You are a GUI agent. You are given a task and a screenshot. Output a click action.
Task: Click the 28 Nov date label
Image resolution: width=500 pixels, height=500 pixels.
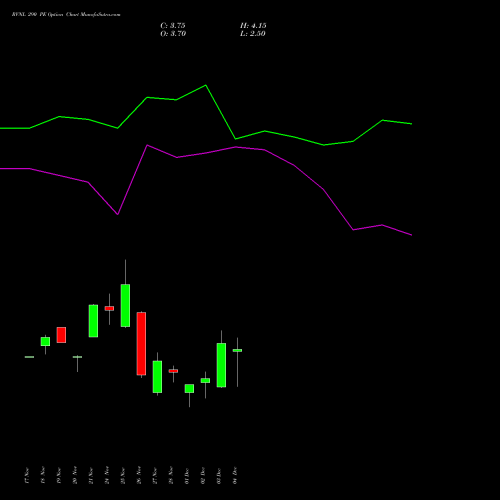pyautogui.click(x=171, y=476)
